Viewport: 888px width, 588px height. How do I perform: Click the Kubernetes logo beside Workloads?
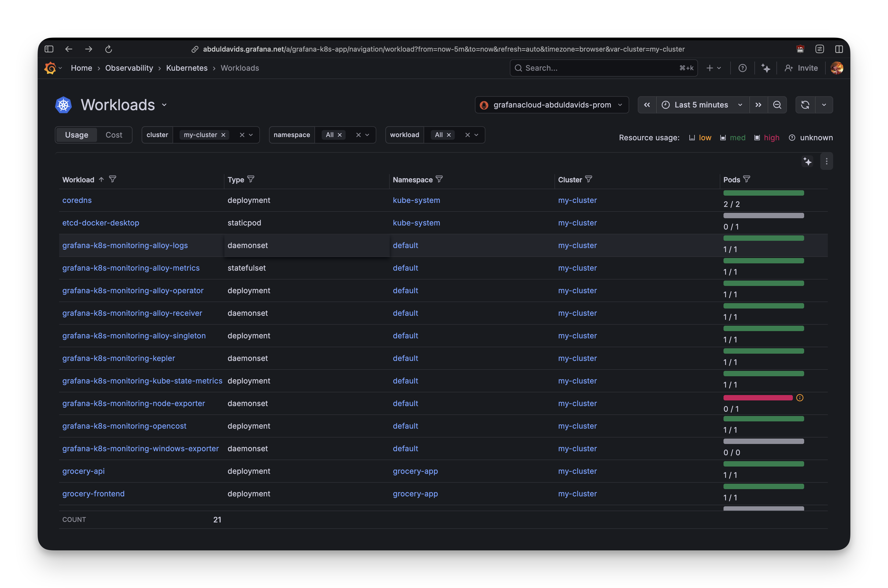[63, 105]
